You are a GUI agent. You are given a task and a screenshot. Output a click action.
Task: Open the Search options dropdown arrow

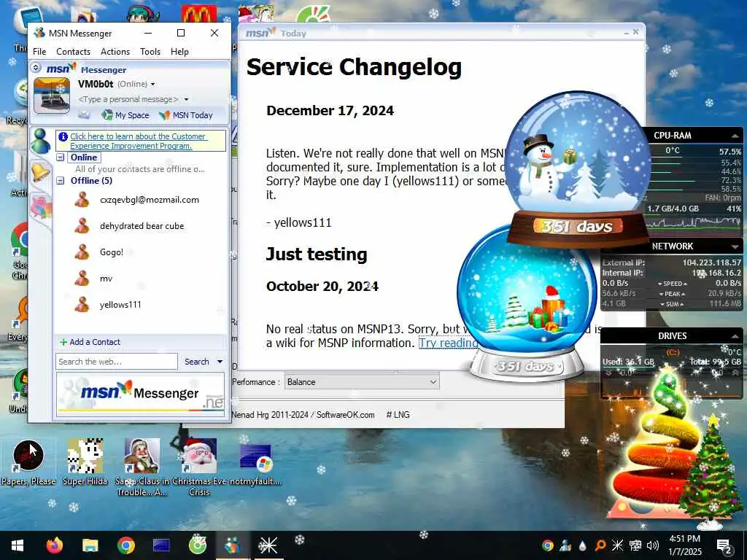tap(220, 362)
